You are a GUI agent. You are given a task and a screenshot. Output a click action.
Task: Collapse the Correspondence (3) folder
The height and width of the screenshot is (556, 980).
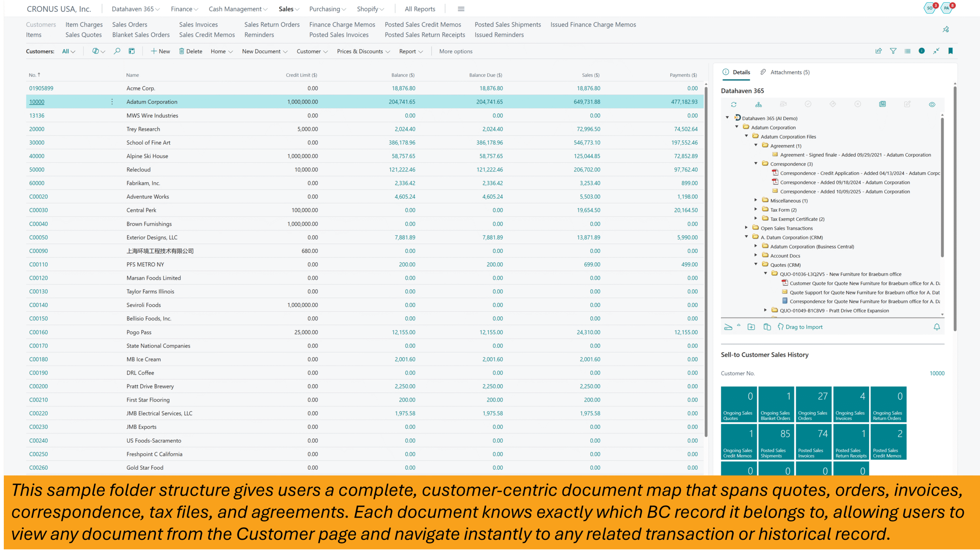(x=756, y=164)
